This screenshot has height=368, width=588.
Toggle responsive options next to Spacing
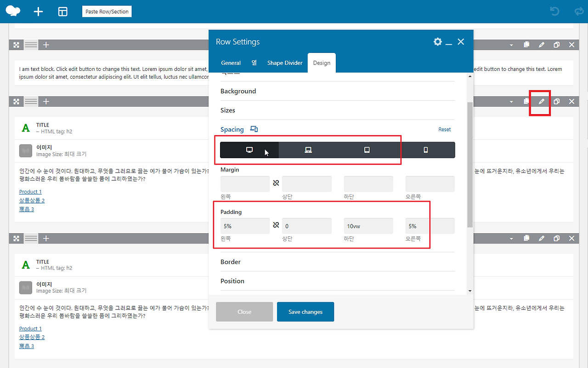[x=254, y=129]
